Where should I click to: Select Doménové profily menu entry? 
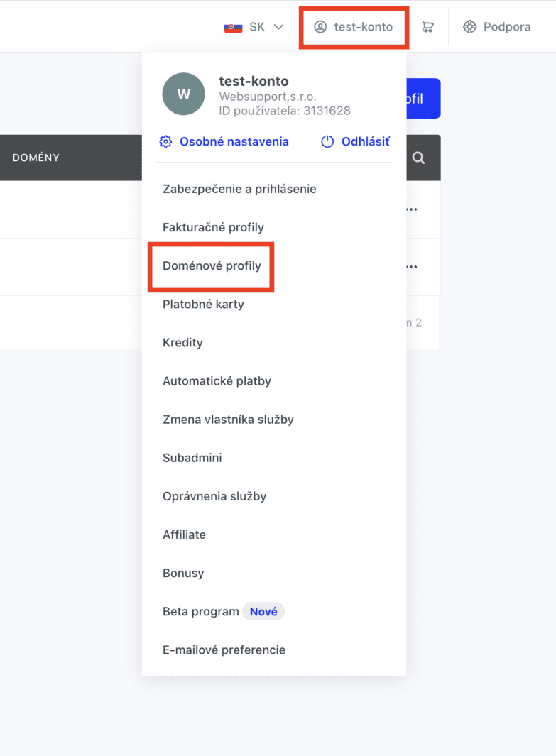point(212,265)
